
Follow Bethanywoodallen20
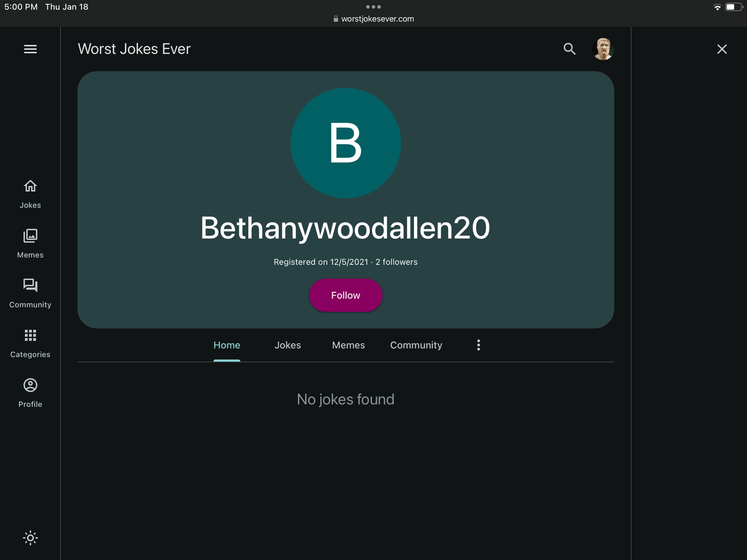click(x=345, y=295)
